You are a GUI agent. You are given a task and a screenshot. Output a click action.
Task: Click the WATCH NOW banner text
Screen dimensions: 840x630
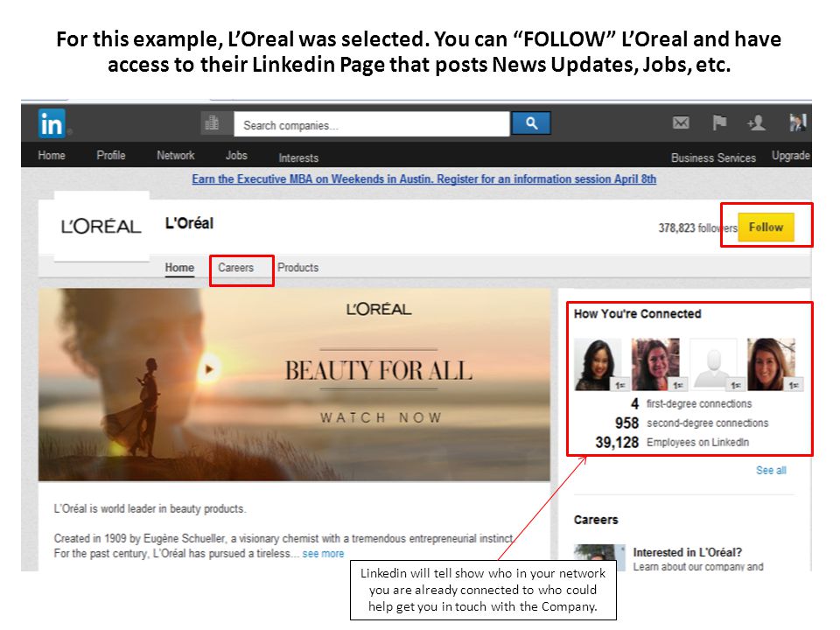[381, 417]
